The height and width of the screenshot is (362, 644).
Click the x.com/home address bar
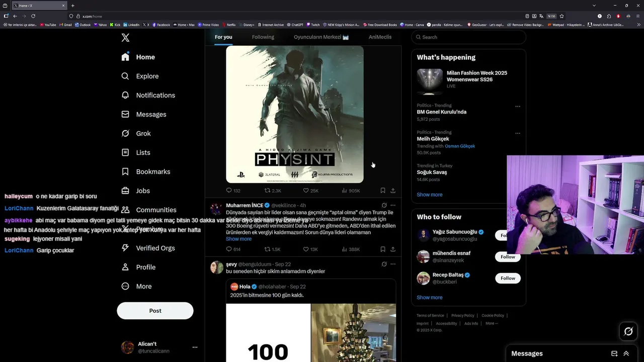pos(292,16)
